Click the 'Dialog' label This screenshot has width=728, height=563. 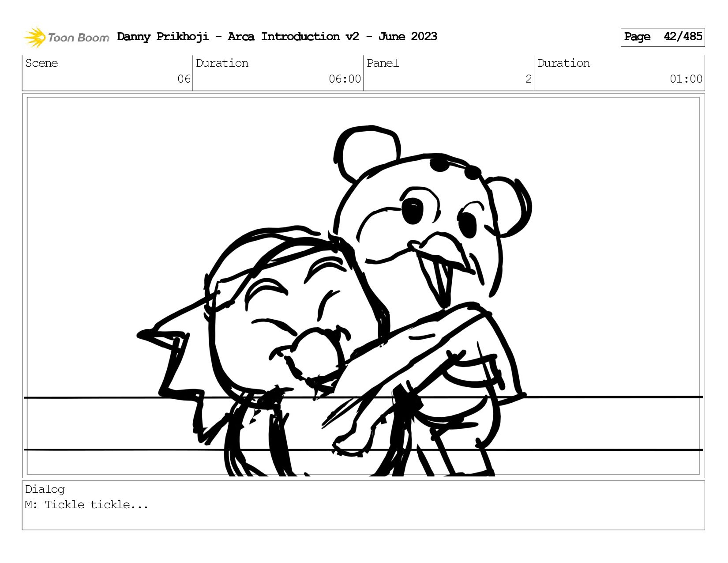coord(45,489)
